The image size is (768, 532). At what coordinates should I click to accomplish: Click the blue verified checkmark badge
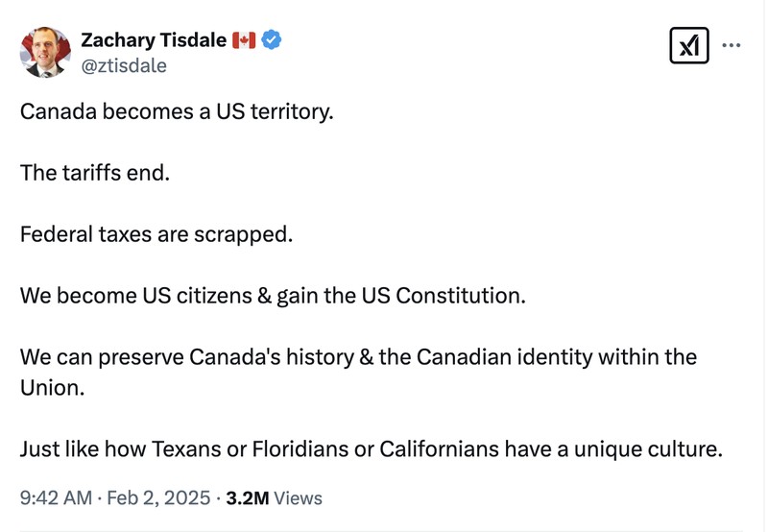click(x=272, y=40)
